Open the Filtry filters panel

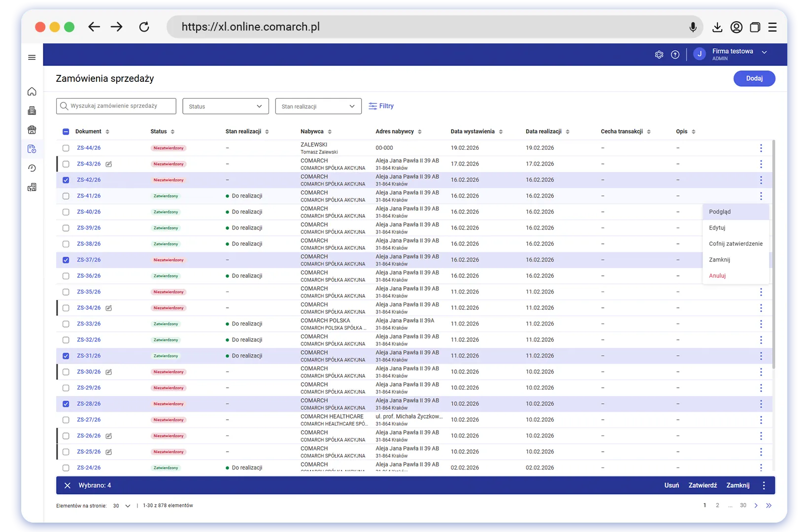pos(381,106)
